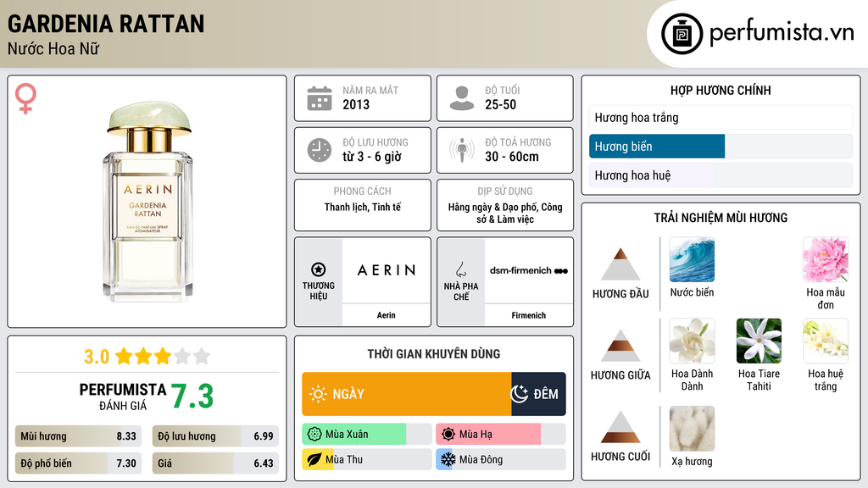Click the star badge icon above Thương hiệu
This screenshot has height=488, width=868.
[319, 269]
